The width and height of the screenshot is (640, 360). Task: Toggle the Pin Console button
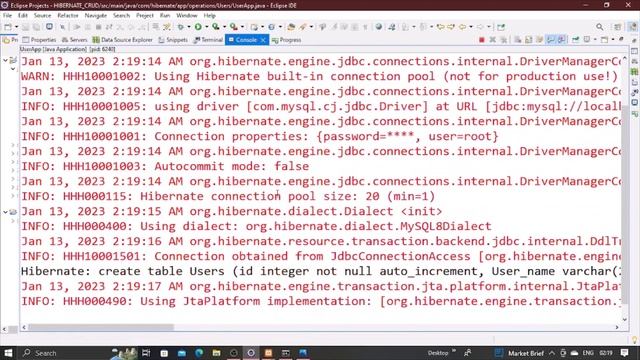[x=576, y=40]
